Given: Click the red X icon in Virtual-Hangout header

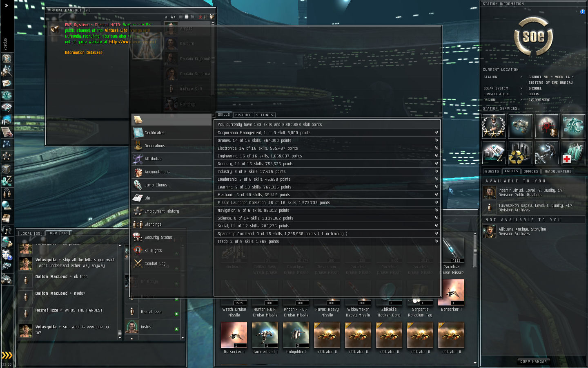Looking at the screenshot, I should 200,17.
